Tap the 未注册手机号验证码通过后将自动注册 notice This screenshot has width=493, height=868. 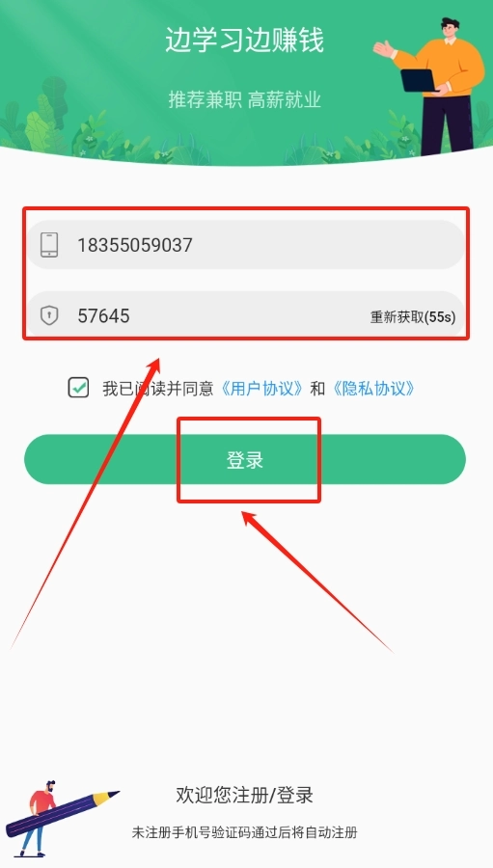pyautogui.click(x=244, y=832)
